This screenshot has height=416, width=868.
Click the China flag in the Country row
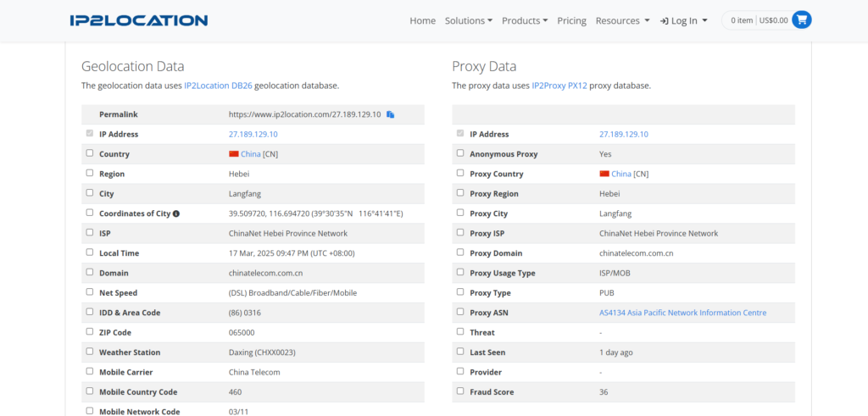pyautogui.click(x=234, y=154)
